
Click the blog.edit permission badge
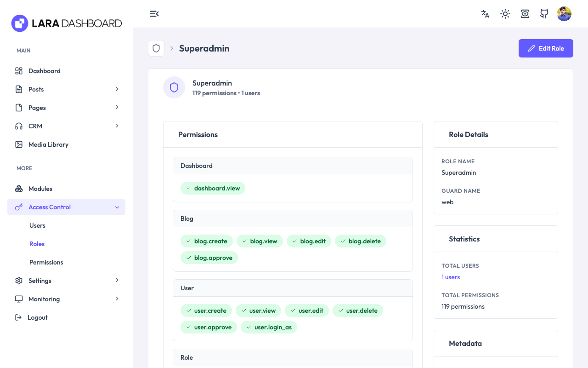click(309, 241)
